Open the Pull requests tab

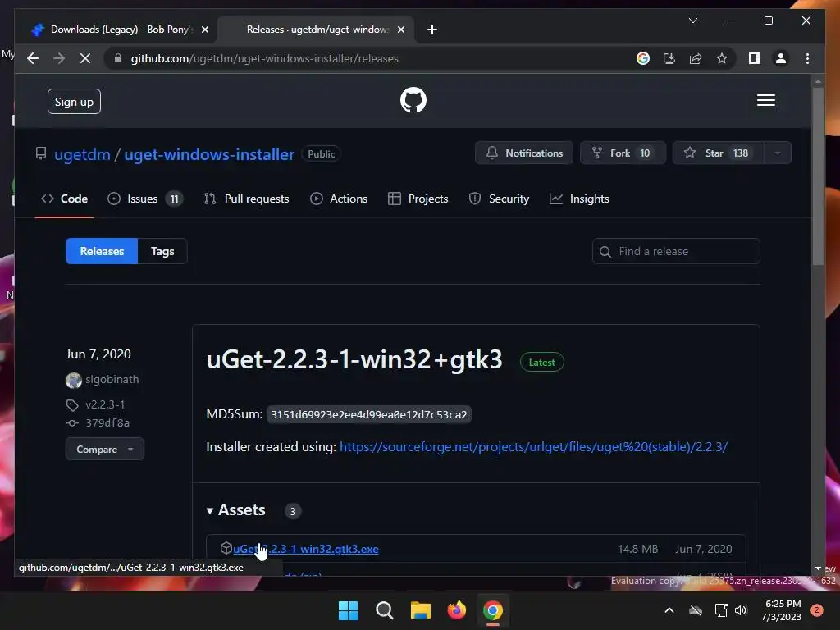(x=246, y=199)
